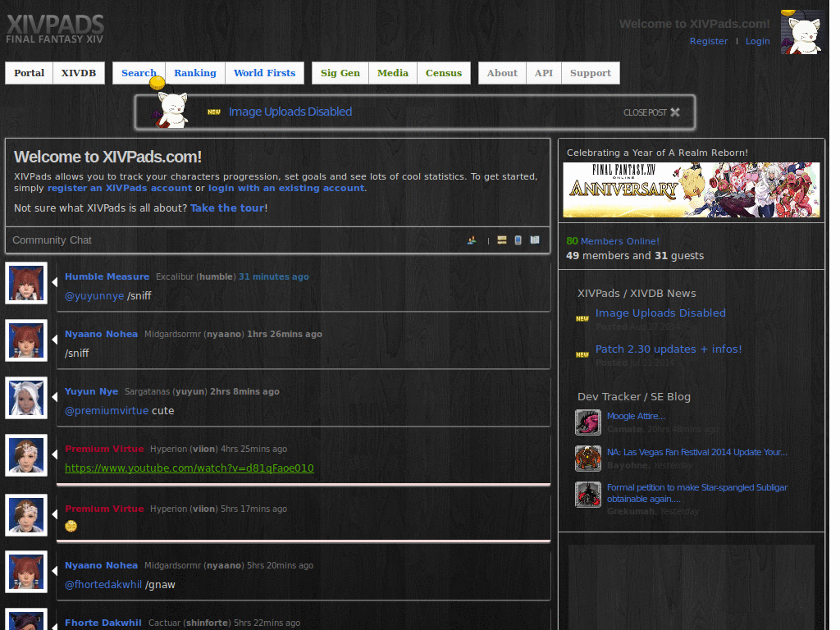Open Yuyun Nye's profile name link
The image size is (840, 630).
[92, 391]
